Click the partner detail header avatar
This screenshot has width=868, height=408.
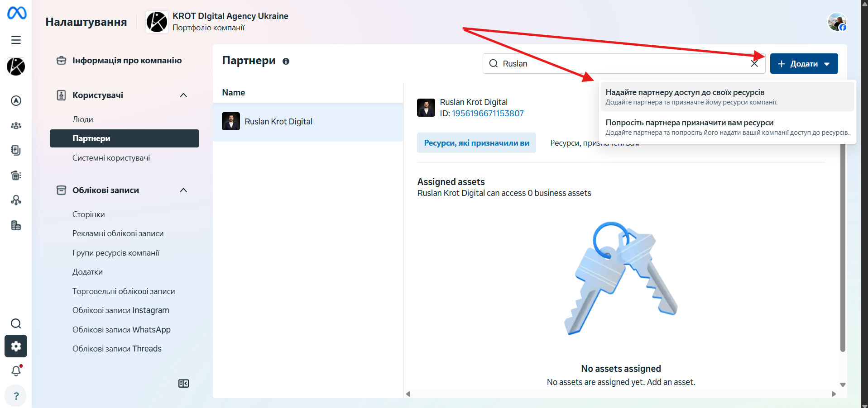pyautogui.click(x=426, y=108)
